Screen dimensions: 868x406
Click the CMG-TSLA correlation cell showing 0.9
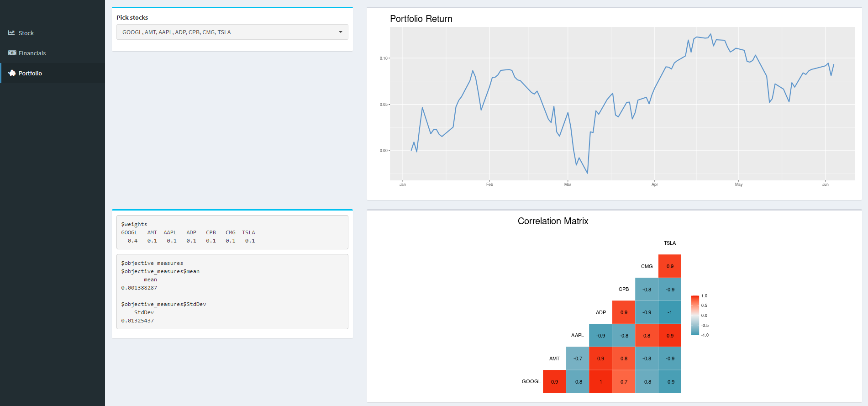click(x=669, y=266)
